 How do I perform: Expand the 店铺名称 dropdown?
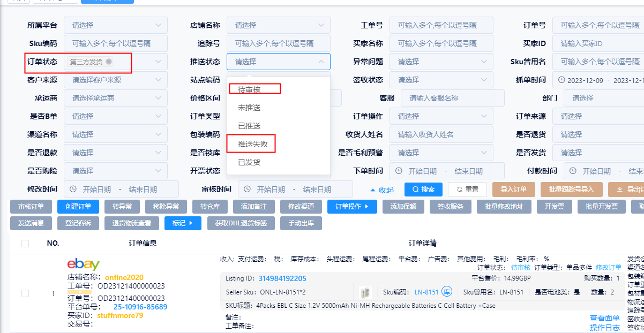tap(278, 25)
